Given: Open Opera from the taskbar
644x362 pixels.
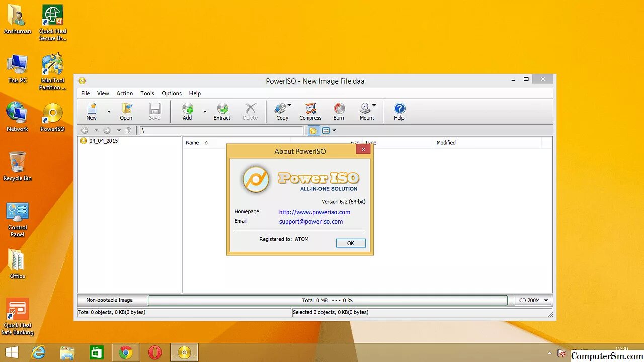Looking at the screenshot, I should tap(155, 352).
